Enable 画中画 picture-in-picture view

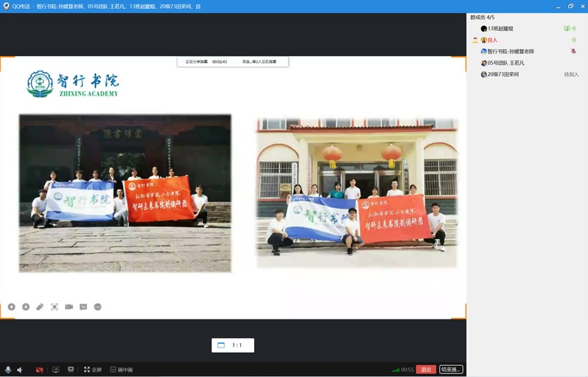pos(121,370)
